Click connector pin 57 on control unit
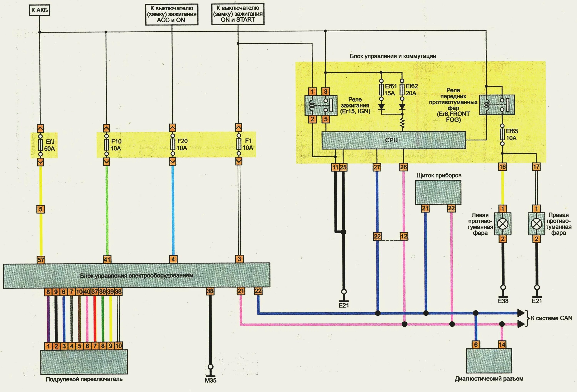577x392 pixels. coord(41,260)
